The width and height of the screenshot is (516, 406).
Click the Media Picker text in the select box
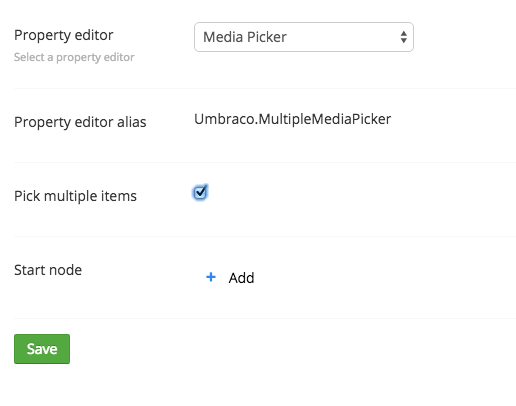[x=245, y=37]
